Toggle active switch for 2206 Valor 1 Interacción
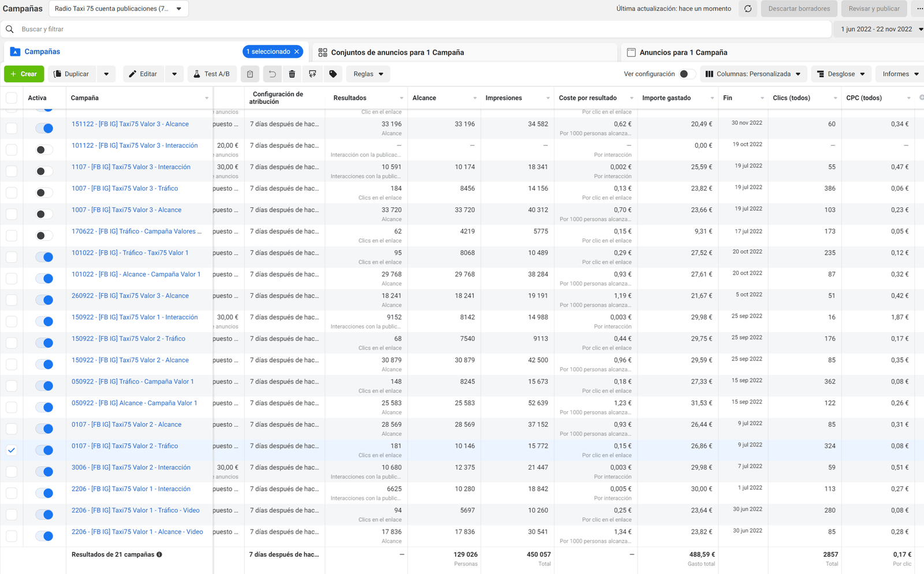924x574 pixels. click(44, 493)
